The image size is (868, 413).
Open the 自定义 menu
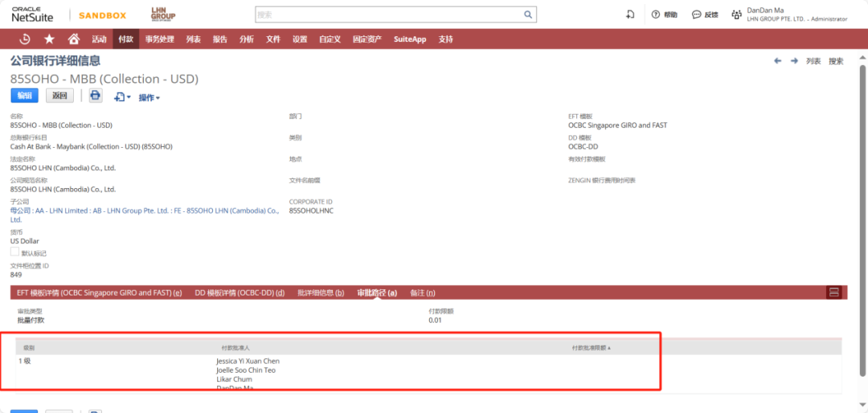pyautogui.click(x=330, y=39)
